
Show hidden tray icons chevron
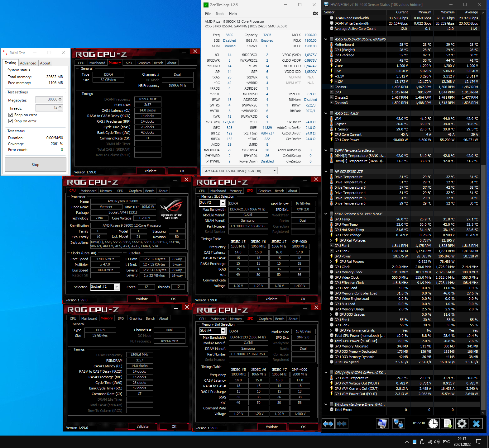click(407, 442)
